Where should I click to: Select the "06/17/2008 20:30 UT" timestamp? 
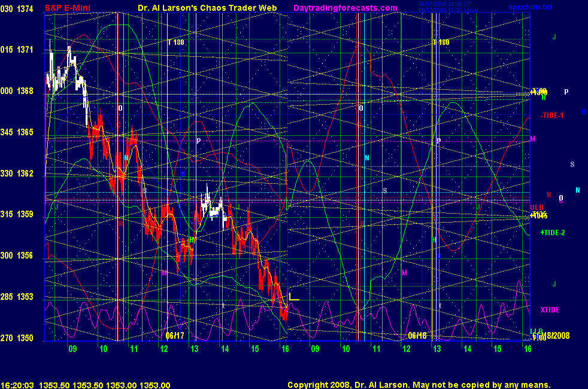coord(445,4)
